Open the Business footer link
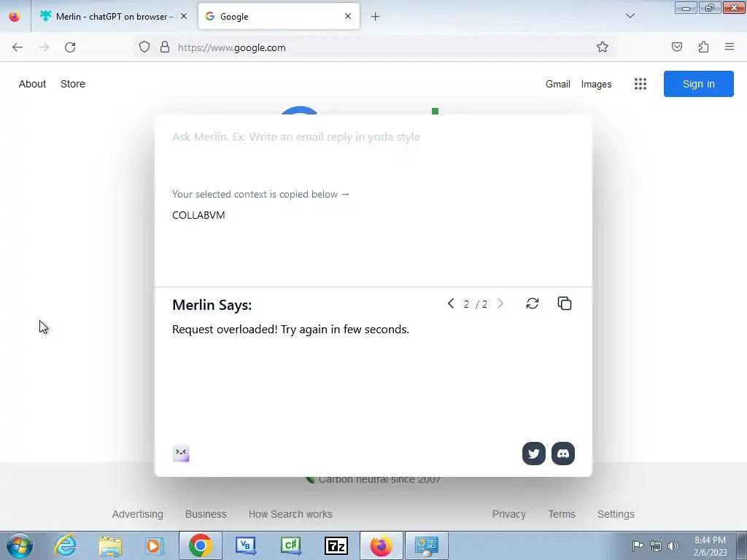The height and width of the screenshot is (560, 747). tap(206, 514)
